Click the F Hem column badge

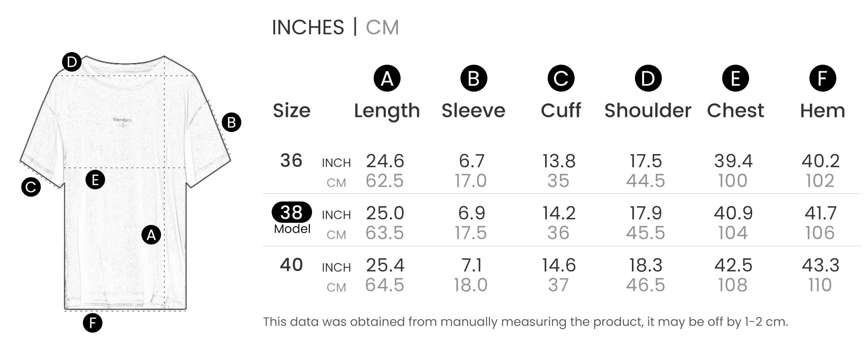[x=822, y=78]
